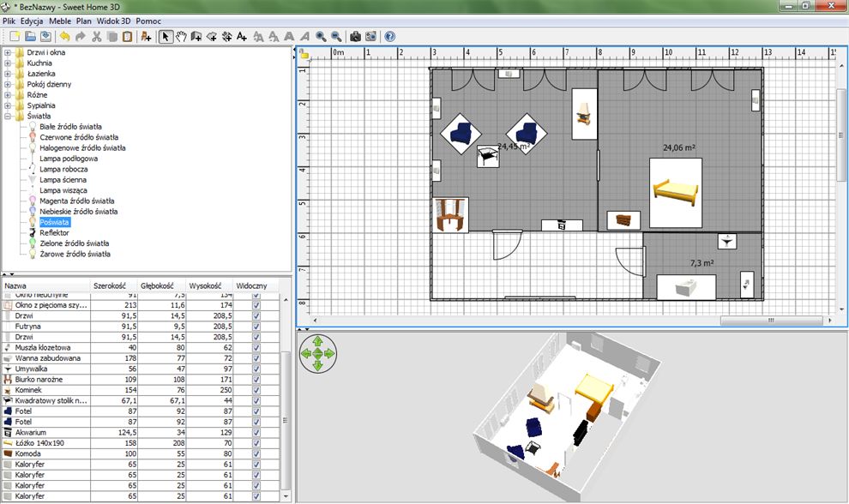Viewport: 849px width, 504px height.
Task: Open the Plan menu
Action: [x=83, y=21]
